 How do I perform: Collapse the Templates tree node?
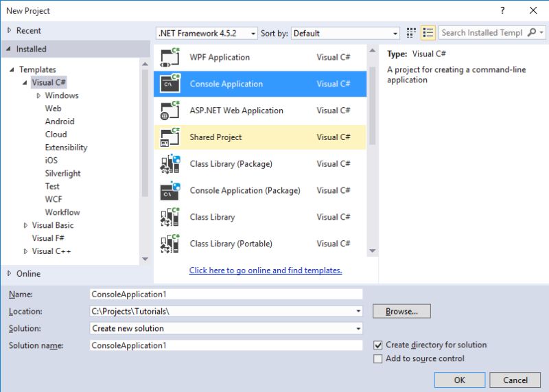pyautogui.click(x=12, y=70)
